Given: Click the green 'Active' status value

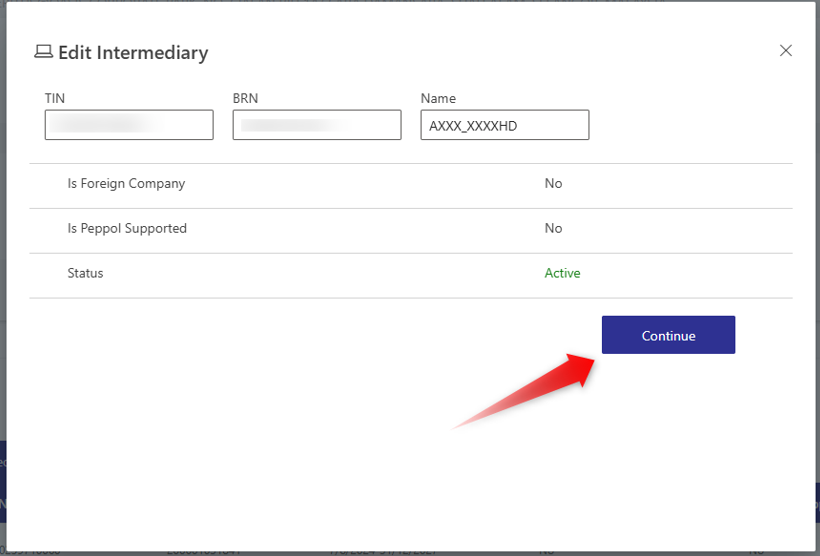Looking at the screenshot, I should 562,273.
